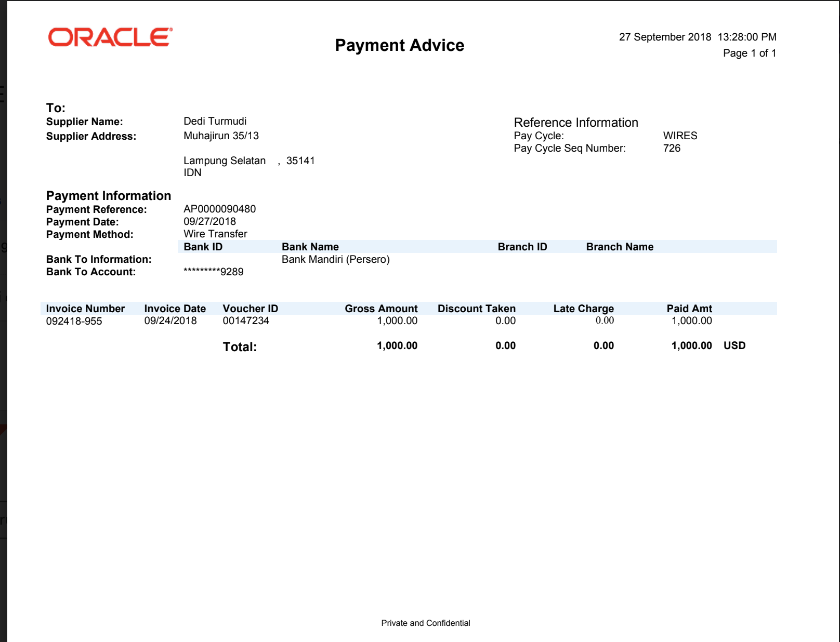
Task: Click payment date 09/27/2018
Action: click(x=209, y=221)
